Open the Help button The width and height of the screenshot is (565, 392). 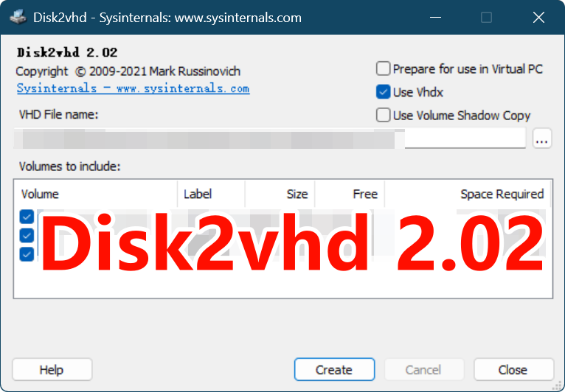coord(52,369)
